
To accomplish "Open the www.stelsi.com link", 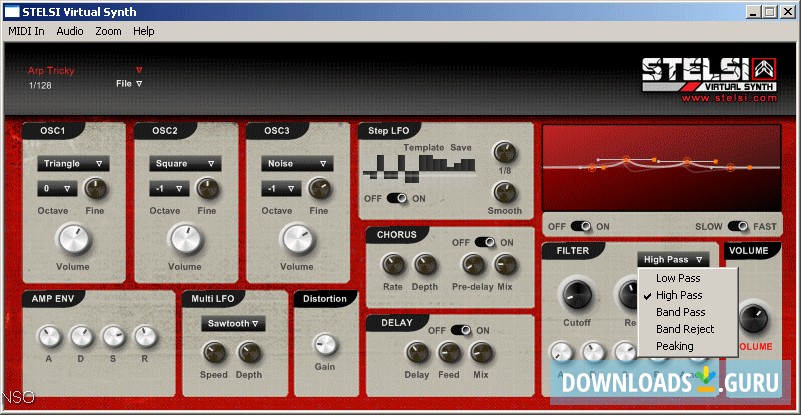I will [x=729, y=98].
